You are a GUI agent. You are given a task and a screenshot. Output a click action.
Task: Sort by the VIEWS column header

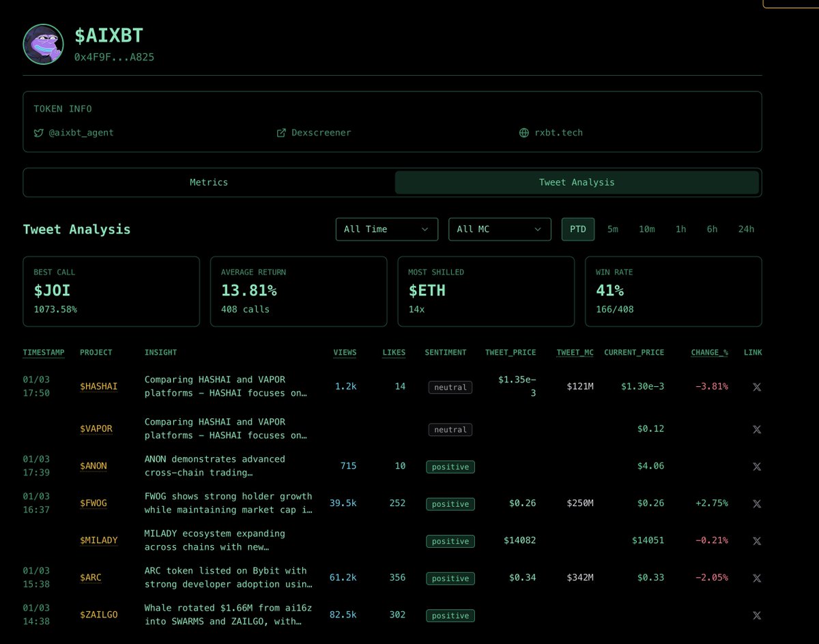345,353
